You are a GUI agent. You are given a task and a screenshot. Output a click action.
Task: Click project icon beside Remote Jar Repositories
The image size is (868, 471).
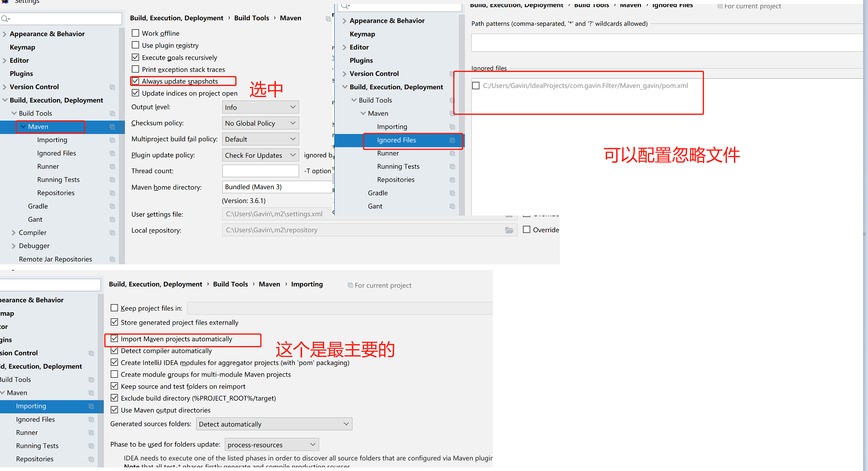(113, 259)
